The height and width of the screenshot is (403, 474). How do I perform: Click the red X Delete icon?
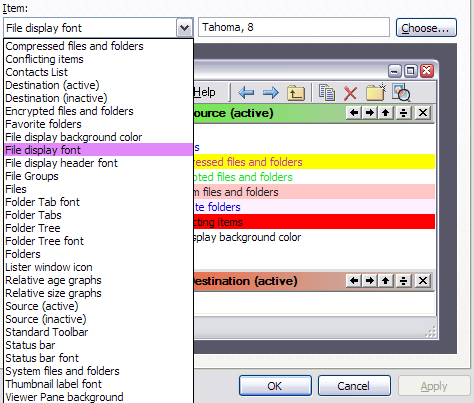(350, 93)
